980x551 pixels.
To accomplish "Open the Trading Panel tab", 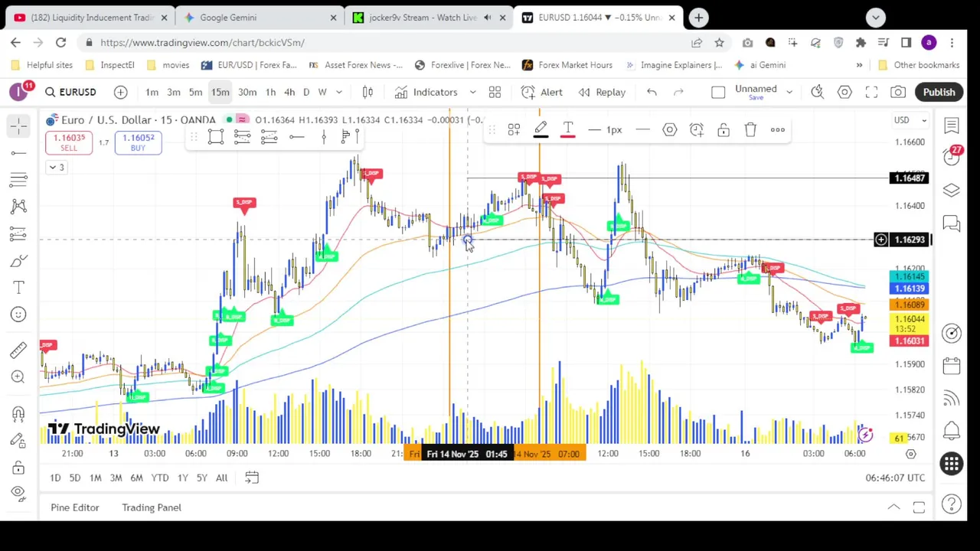I will click(152, 507).
